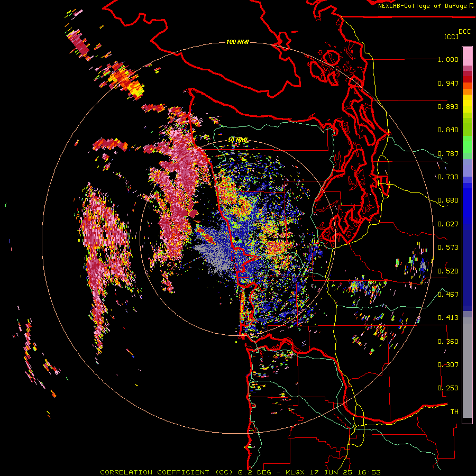476x476 pixels.
Task: Click the 0.733 color scale label
Action: pyautogui.click(x=448, y=177)
